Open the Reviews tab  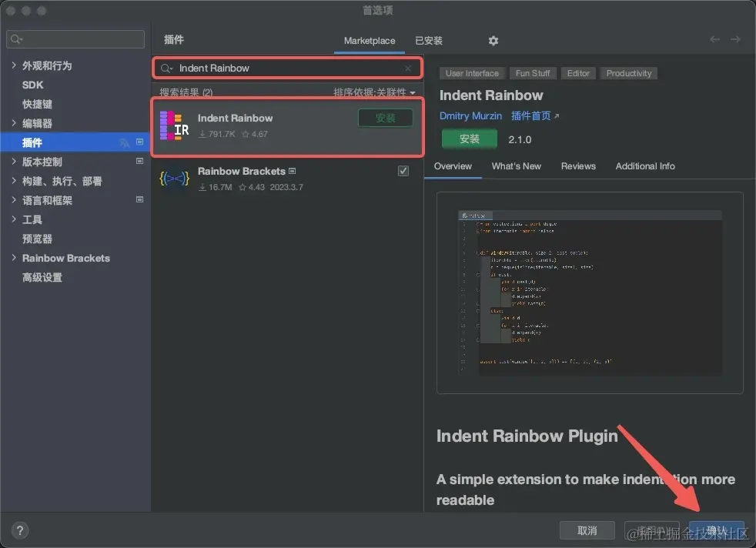pyautogui.click(x=578, y=166)
